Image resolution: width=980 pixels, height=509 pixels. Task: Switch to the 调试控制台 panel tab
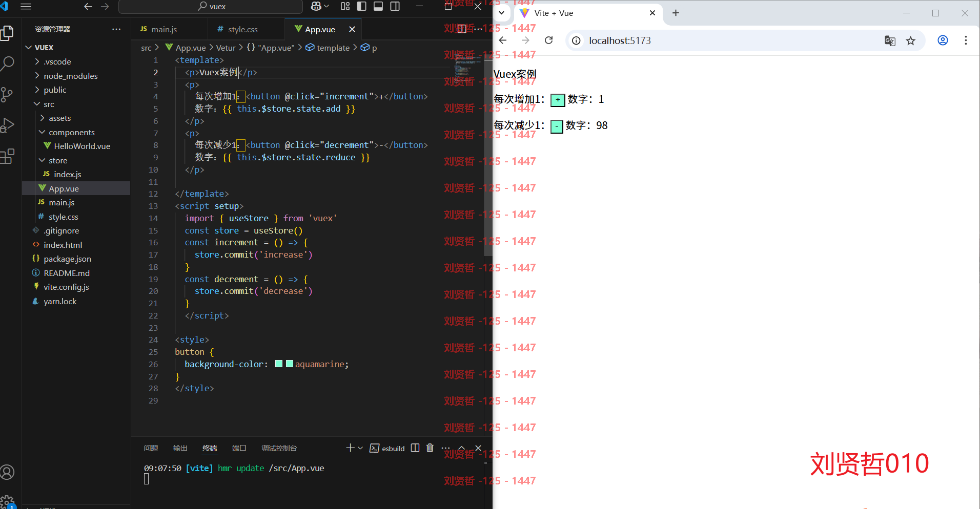[279, 448]
